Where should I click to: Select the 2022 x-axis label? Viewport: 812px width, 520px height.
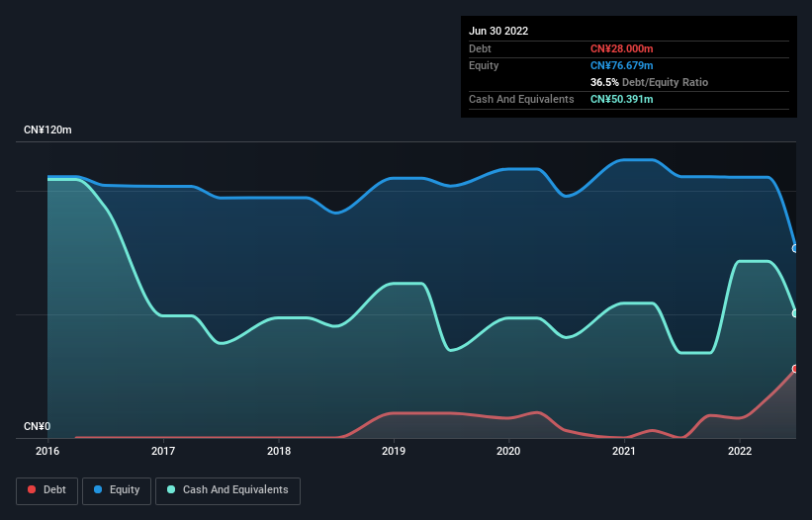click(740, 451)
